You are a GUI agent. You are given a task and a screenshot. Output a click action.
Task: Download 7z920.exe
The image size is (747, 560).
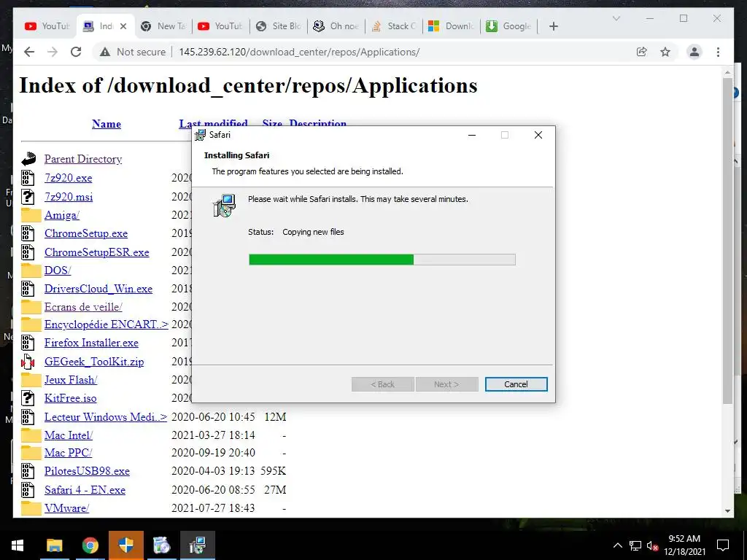pyautogui.click(x=68, y=178)
